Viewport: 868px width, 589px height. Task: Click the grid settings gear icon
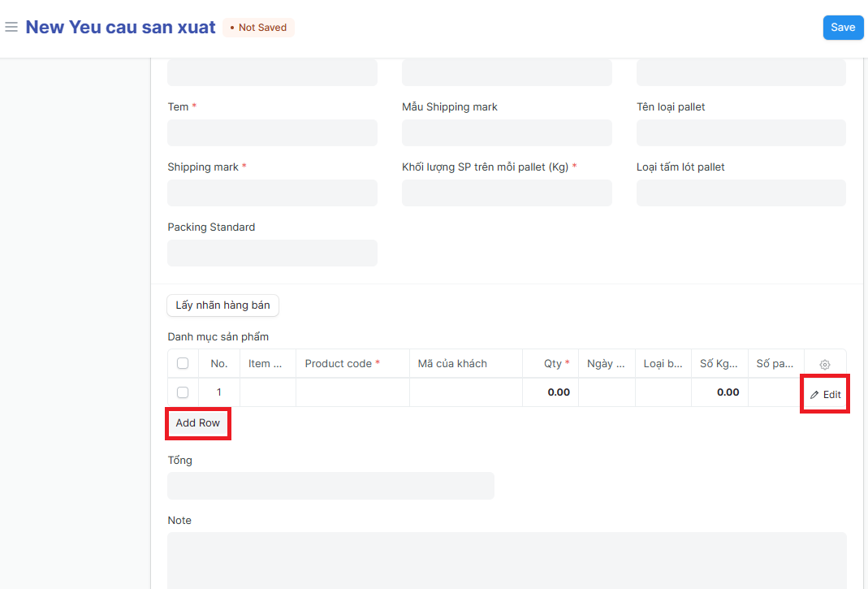(x=825, y=365)
